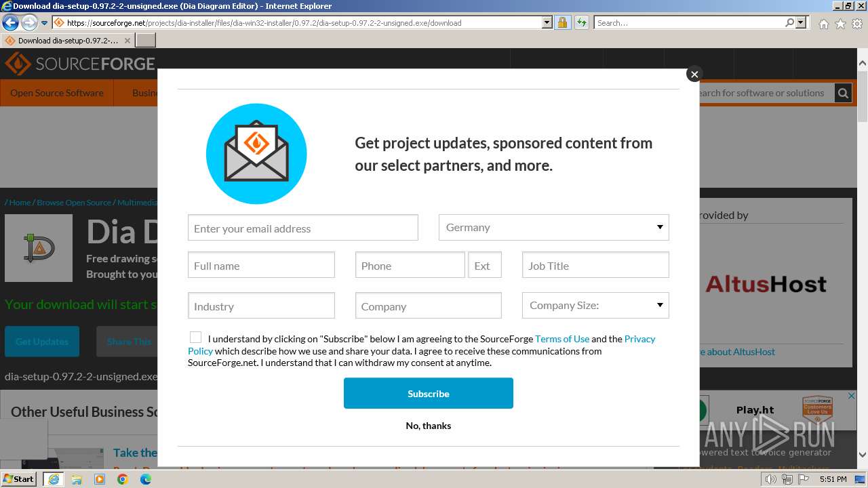Viewport: 868px width, 488px height.
Task: Click the site search magnifier button
Action: tap(843, 93)
